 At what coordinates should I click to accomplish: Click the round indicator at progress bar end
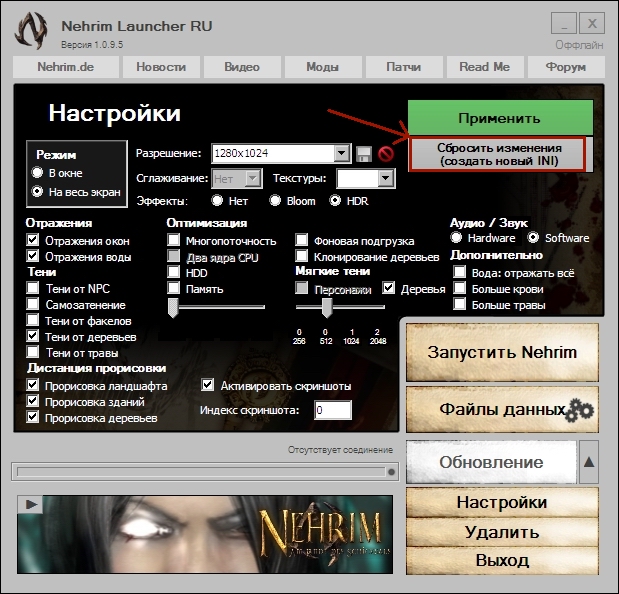pos(391,472)
